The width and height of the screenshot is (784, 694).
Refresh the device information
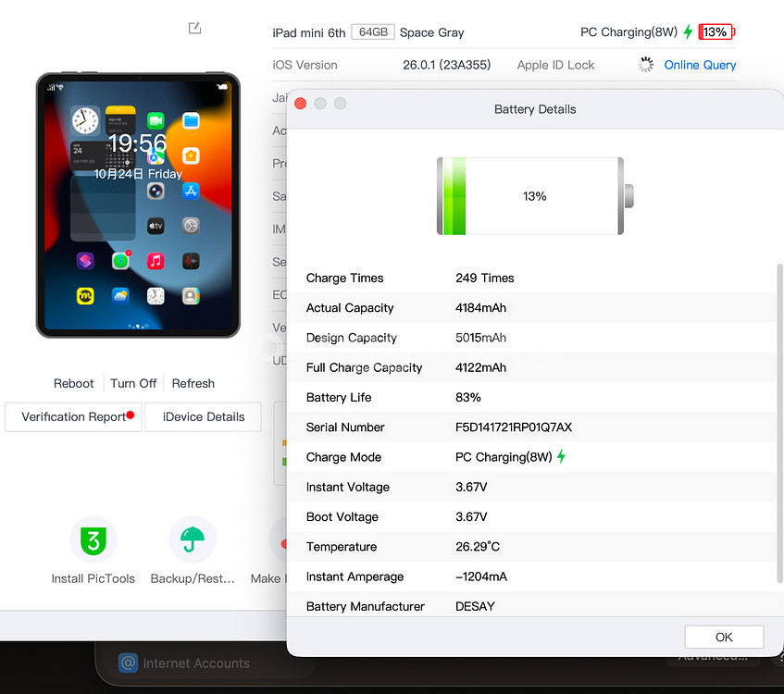coord(193,383)
